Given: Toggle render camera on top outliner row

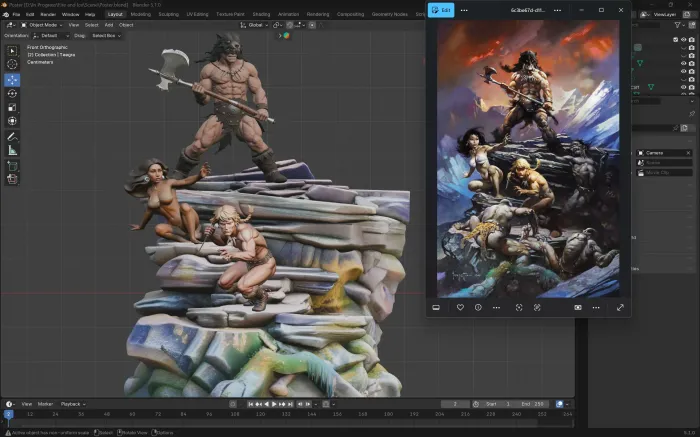Looking at the screenshot, I should (692, 40).
